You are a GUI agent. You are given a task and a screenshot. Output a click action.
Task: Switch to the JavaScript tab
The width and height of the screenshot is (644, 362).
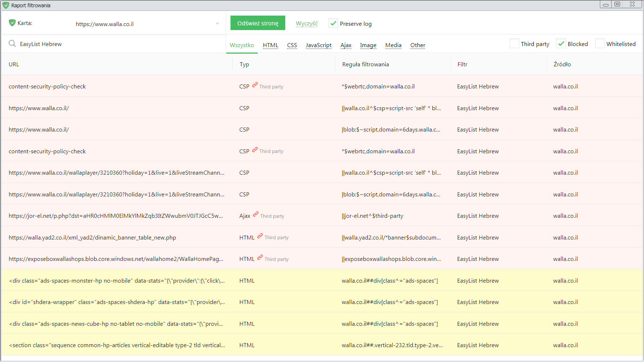319,45
